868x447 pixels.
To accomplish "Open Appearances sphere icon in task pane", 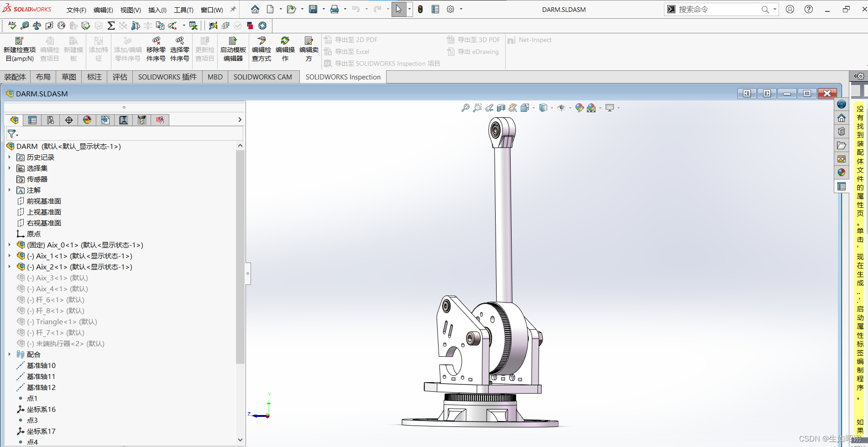I will (x=842, y=172).
